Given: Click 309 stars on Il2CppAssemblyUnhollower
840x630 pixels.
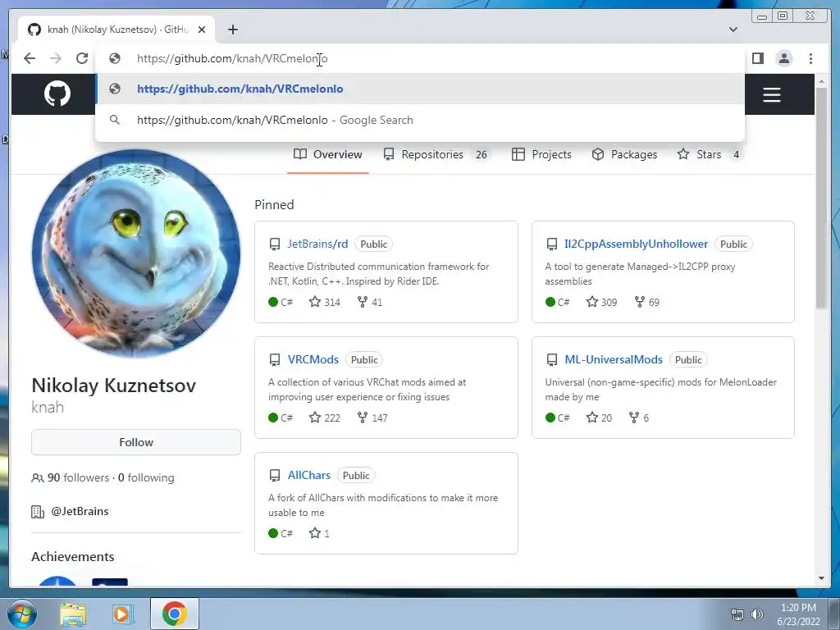Looking at the screenshot, I should (x=601, y=302).
